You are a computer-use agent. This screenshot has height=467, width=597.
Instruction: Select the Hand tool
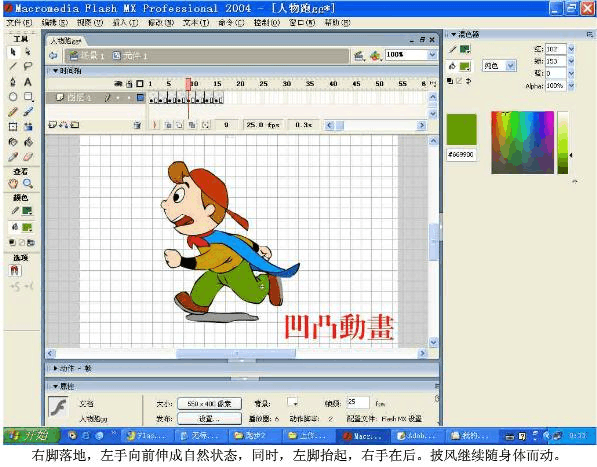pos(13,183)
